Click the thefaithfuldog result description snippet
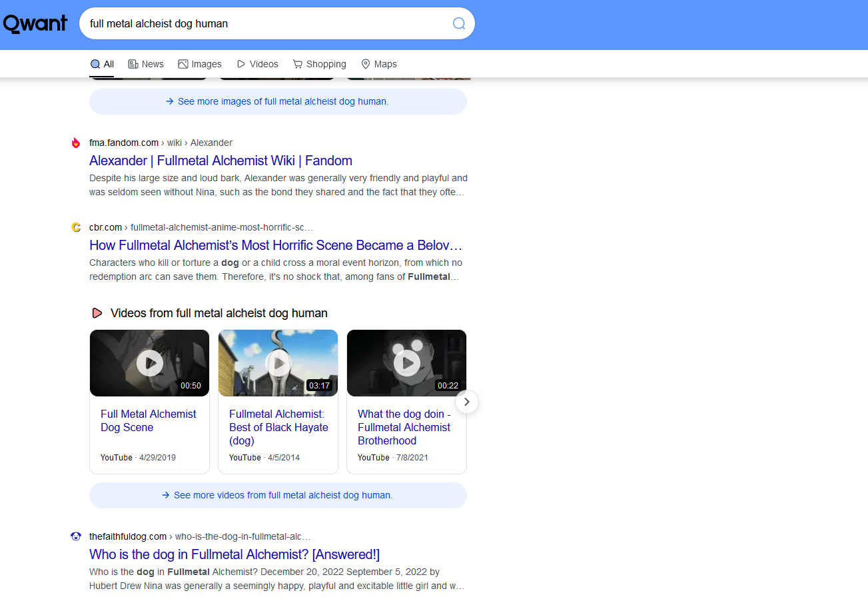868x601 pixels. (277, 579)
